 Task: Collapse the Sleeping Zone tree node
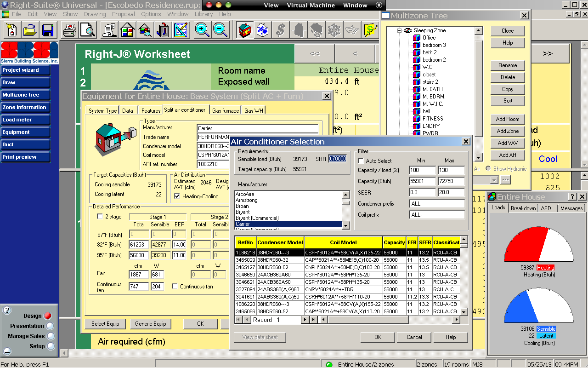pos(400,31)
